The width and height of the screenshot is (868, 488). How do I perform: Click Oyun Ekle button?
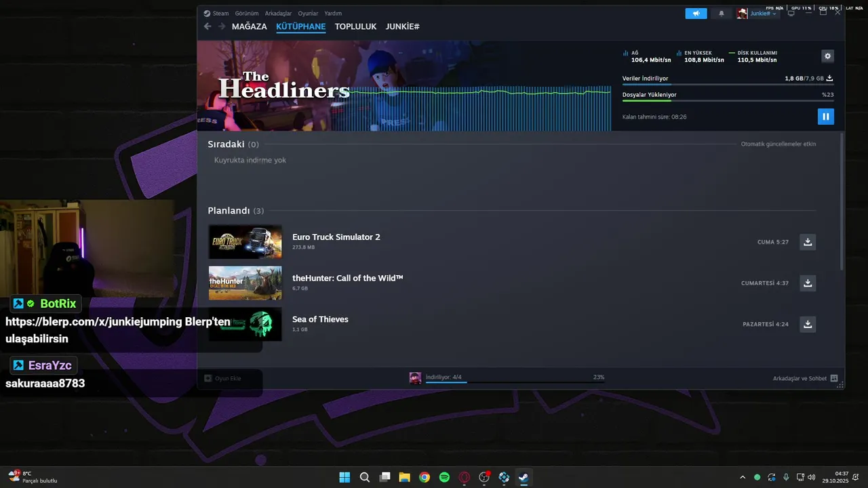point(223,378)
